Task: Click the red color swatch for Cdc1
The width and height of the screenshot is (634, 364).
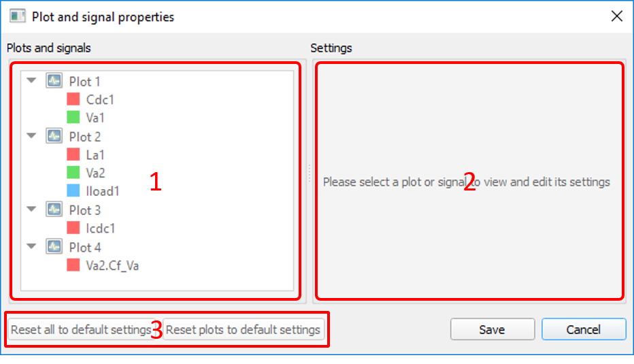Action: click(x=73, y=99)
